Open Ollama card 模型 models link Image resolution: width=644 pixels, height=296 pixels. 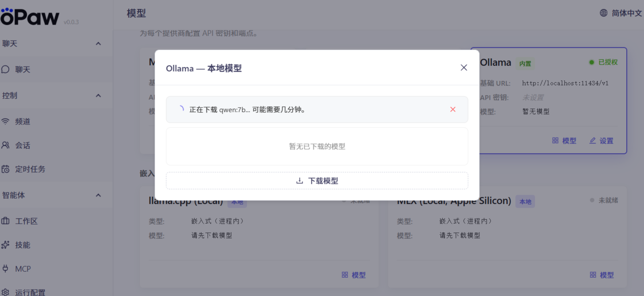[564, 141]
